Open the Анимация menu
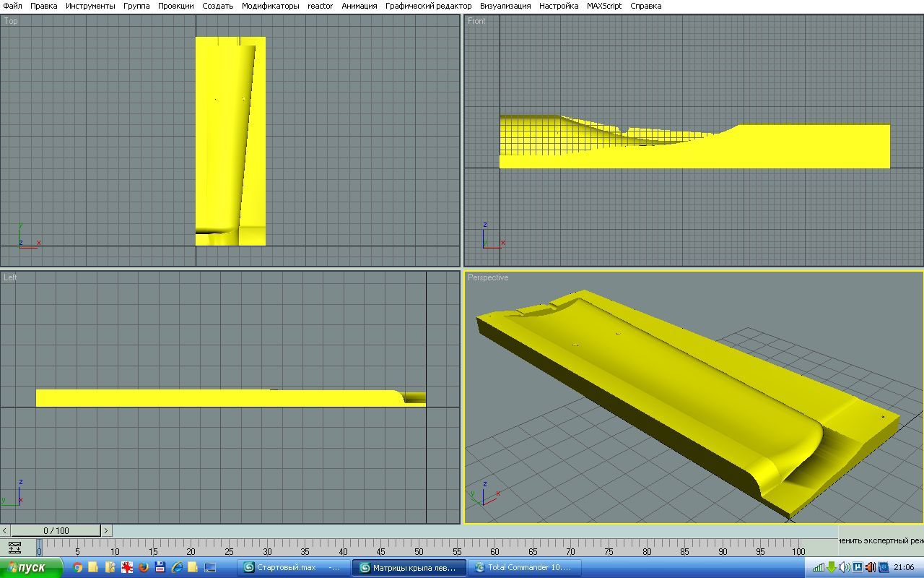Screen dimensions: 924x578 tap(359, 6)
